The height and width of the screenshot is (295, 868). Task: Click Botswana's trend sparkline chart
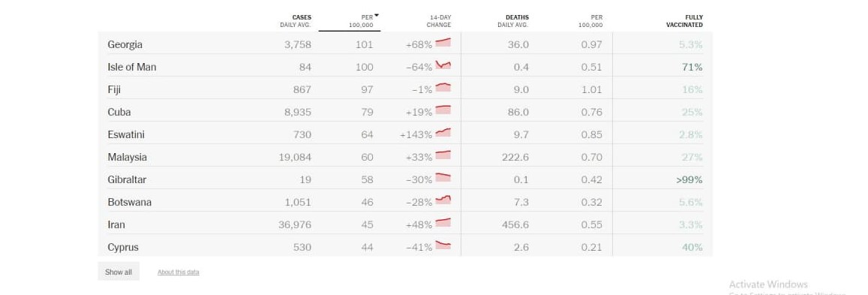pos(443,200)
